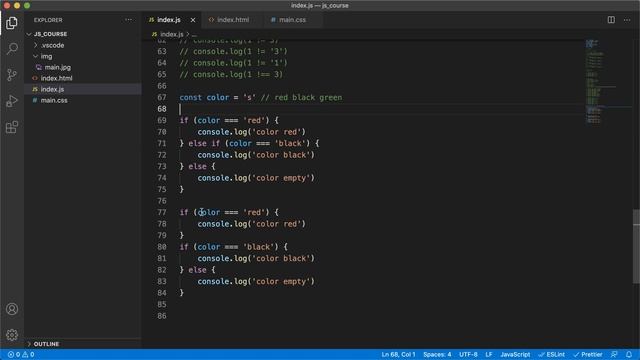Open the Source Control view icon
This screenshot has height=360, width=640.
(x=12, y=75)
